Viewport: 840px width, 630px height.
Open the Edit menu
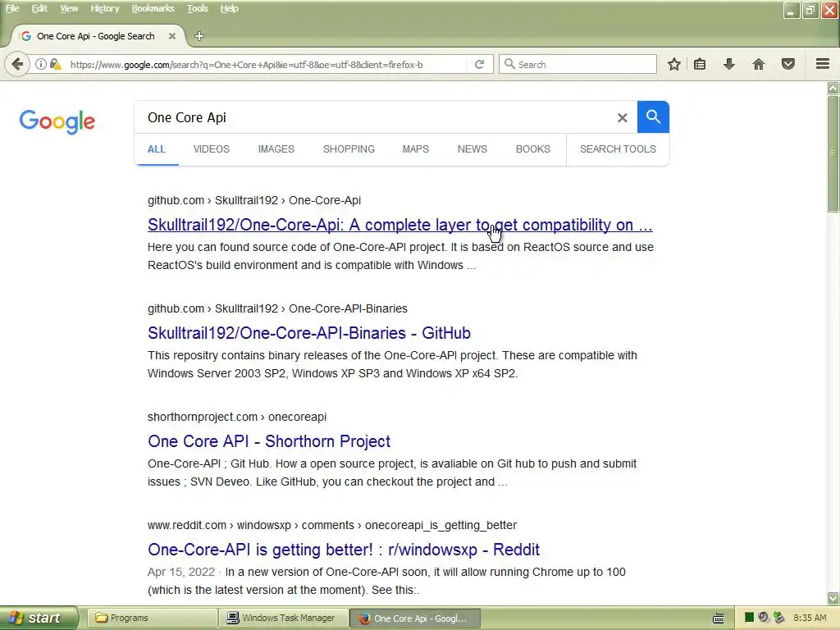point(39,8)
